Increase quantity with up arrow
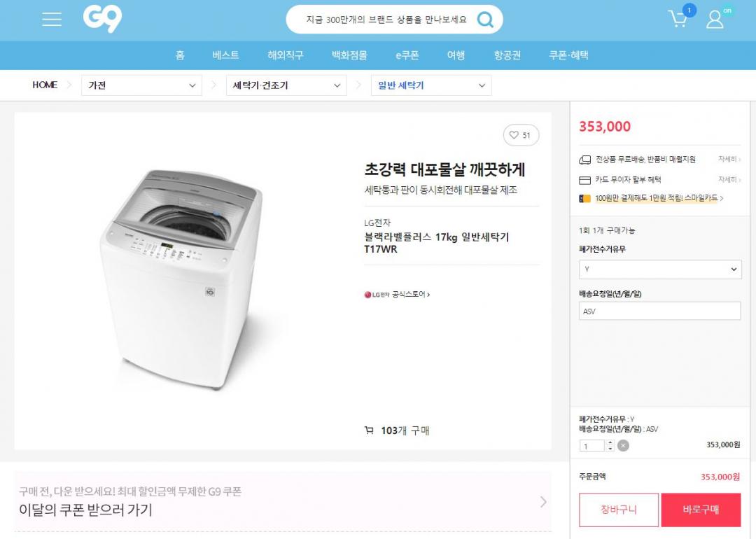Viewport: 756px width, 539px height. (610, 442)
